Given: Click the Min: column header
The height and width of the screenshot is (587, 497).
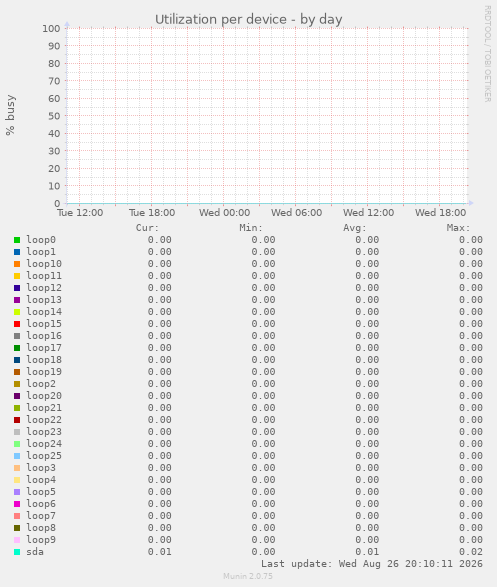Looking at the screenshot, I should click(x=251, y=228).
